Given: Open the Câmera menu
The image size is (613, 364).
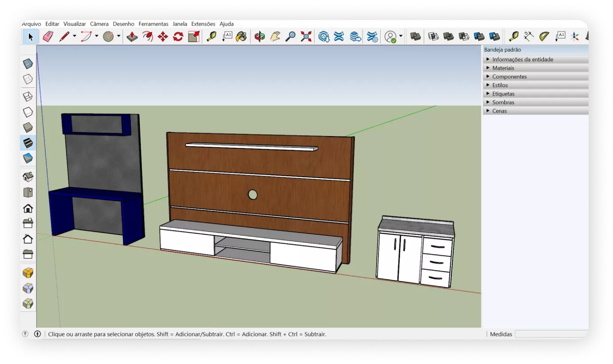Looking at the screenshot, I should click(99, 24).
